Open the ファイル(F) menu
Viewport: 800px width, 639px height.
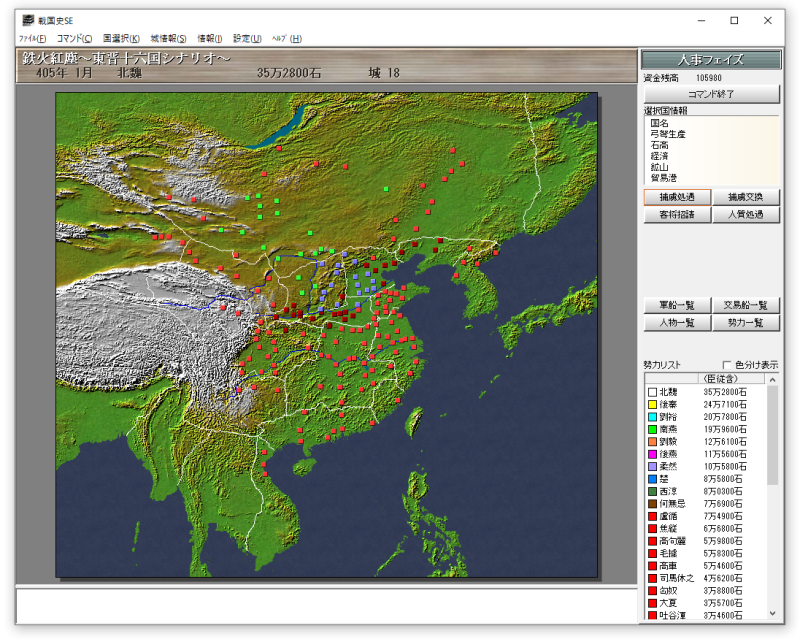point(33,39)
